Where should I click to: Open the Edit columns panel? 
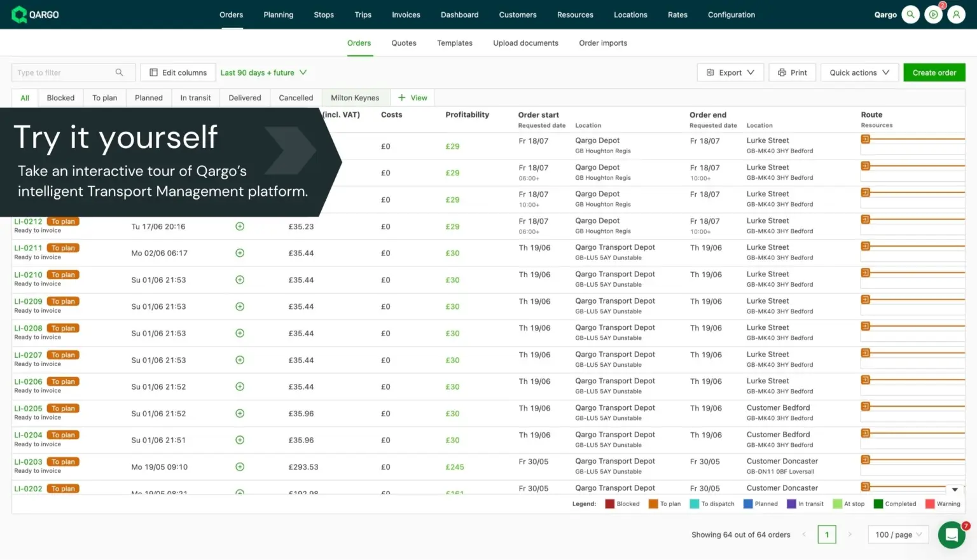(x=178, y=72)
